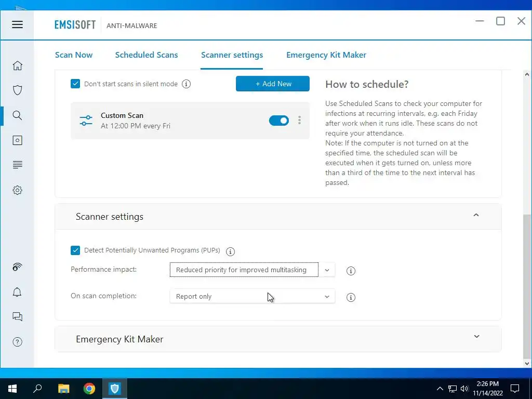Go to Home in sidebar
Screen dimensions: 532x399
pos(17,65)
